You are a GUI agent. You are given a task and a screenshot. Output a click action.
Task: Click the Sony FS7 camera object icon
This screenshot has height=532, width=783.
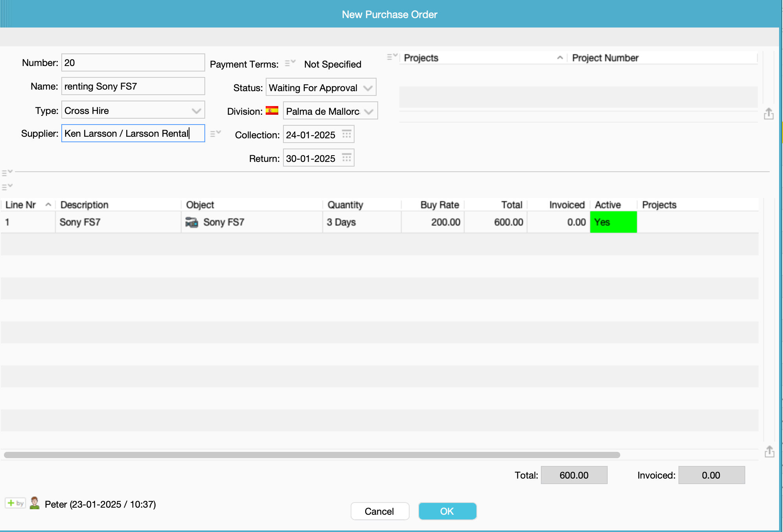(191, 222)
